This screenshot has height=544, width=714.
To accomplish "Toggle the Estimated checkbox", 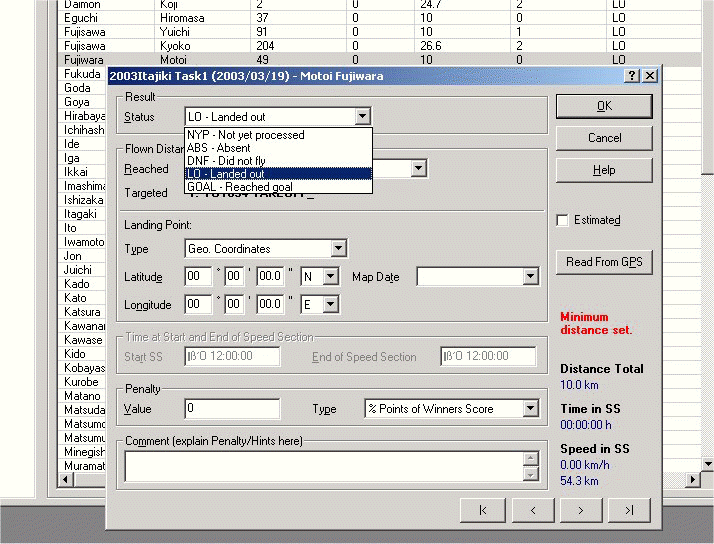I will [562, 220].
